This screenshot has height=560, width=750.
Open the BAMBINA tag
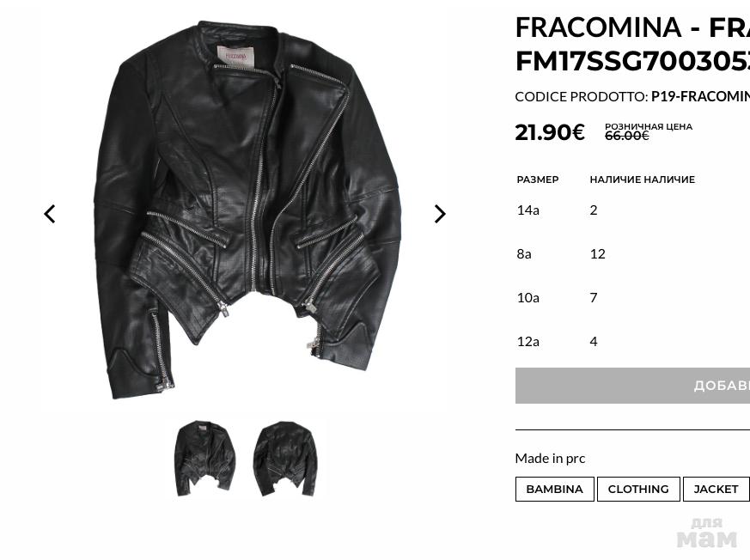point(554,490)
